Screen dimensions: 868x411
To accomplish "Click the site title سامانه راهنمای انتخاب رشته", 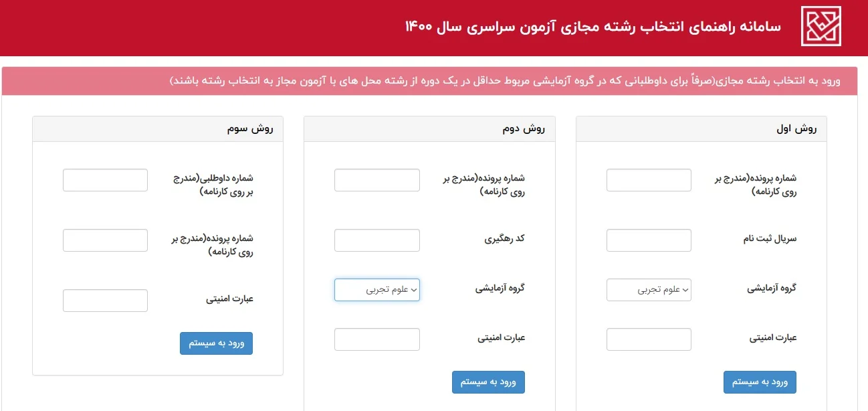I will click(592, 27).
